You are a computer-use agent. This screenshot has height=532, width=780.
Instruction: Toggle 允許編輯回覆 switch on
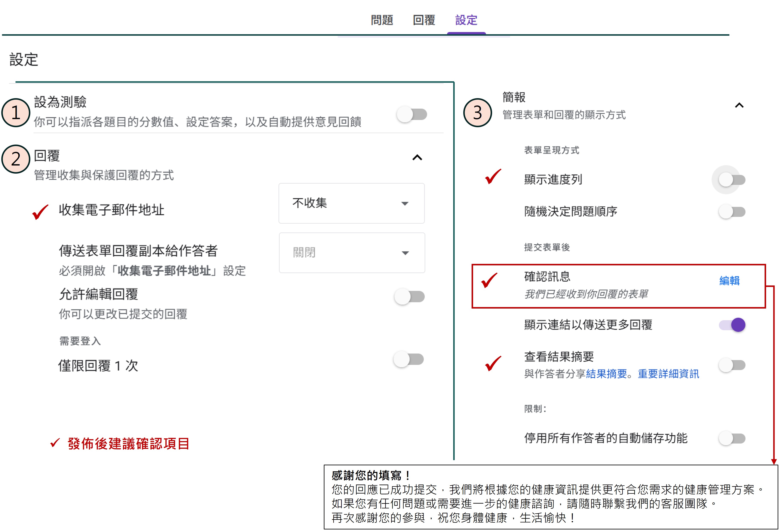pyautogui.click(x=410, y=297)
